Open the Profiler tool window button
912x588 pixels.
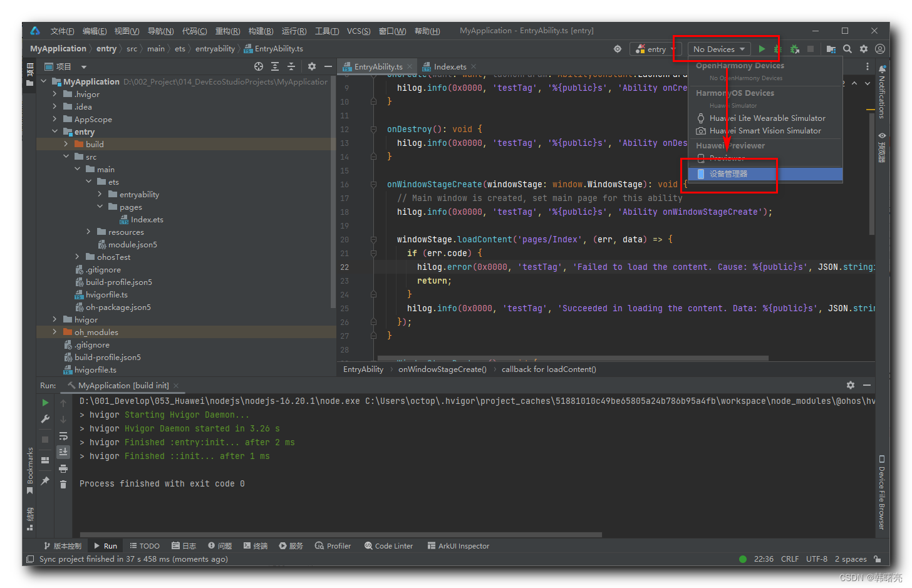click(x=333, y=546)
